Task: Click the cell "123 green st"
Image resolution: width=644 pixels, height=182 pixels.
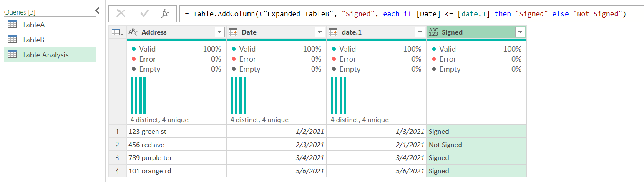Action: [176, 131]
